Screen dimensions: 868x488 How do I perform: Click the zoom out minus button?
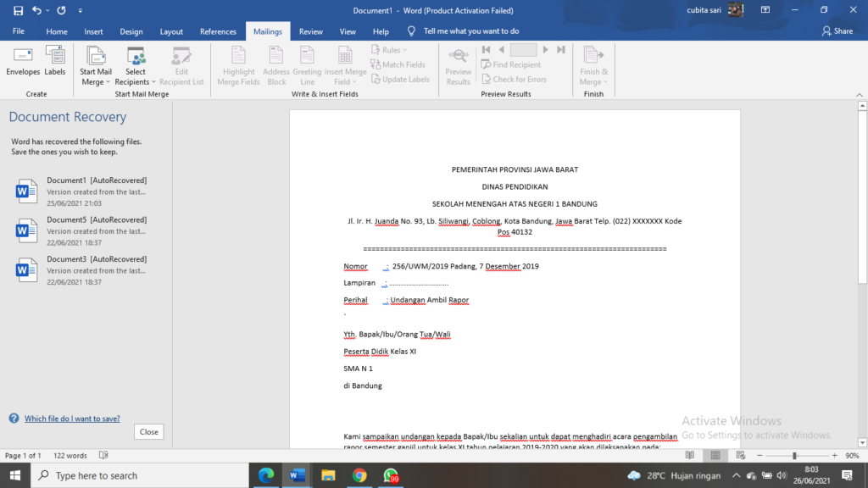759,455
